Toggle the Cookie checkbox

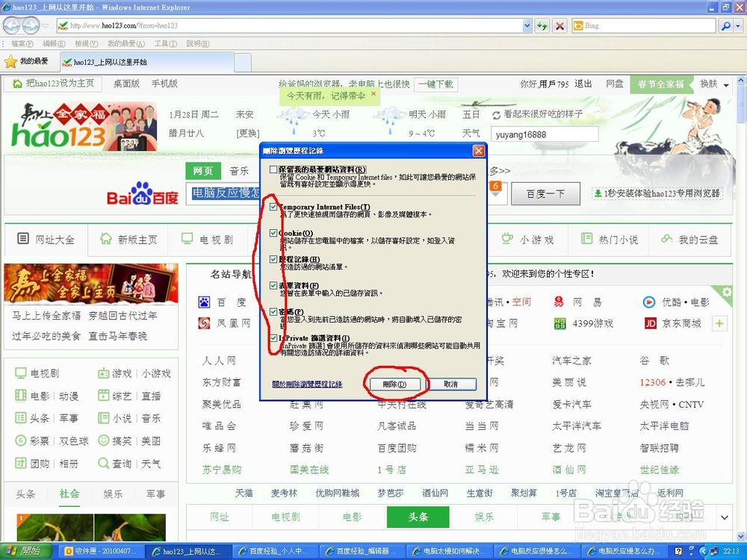(x=273, y=233)
